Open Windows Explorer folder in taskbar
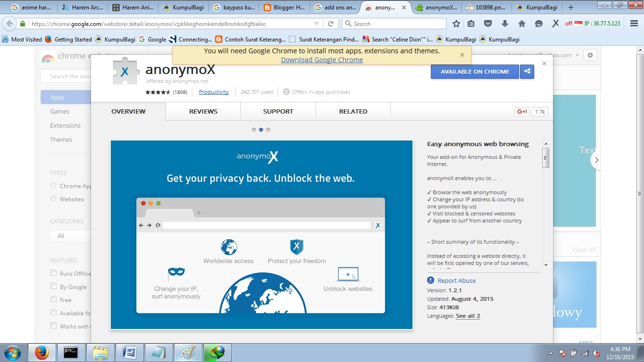 [x=100, y=353]
